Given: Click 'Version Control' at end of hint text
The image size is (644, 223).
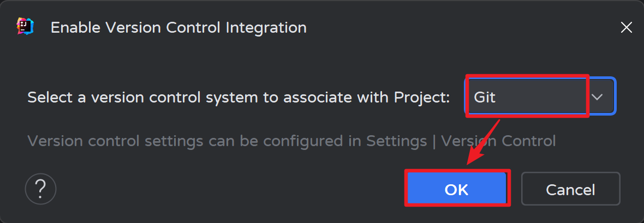Looking at the screenshot, I should (x=498, y=141).
